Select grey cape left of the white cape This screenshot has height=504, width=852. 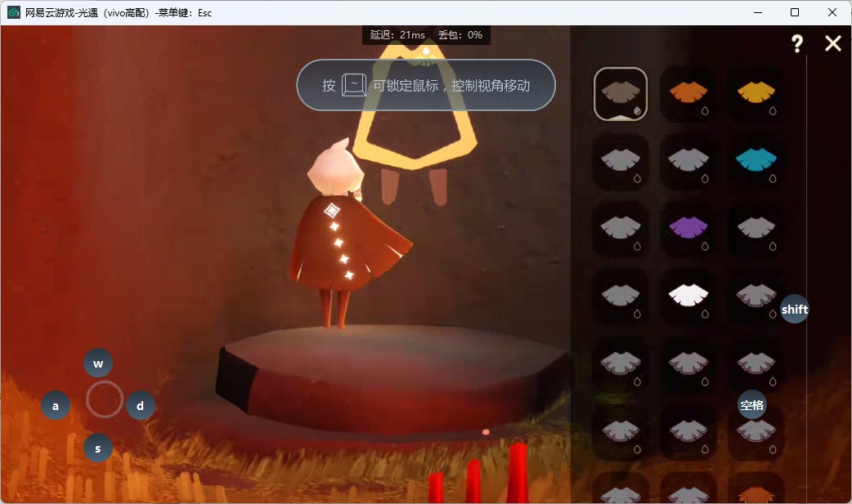621,297
